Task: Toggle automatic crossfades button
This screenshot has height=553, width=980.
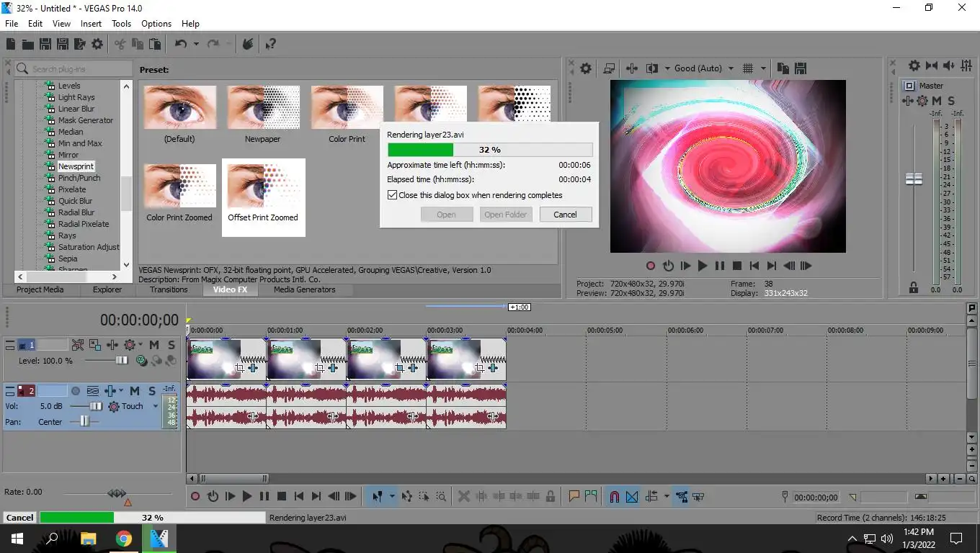Action: click(x=632, y=496)
